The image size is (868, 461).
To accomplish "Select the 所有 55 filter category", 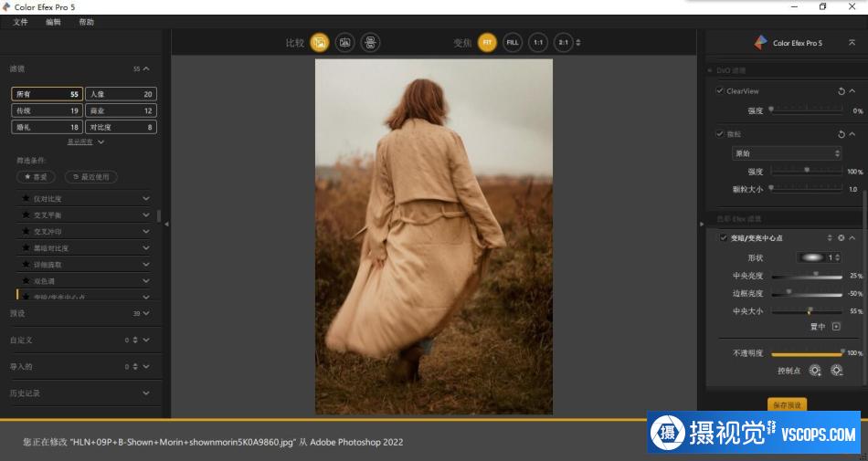I will click(47, 94).
